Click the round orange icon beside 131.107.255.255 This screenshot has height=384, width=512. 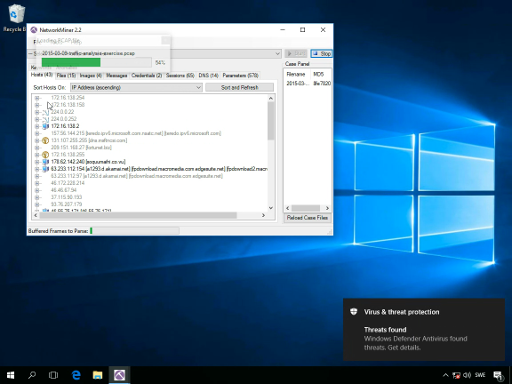pos(46,141)
